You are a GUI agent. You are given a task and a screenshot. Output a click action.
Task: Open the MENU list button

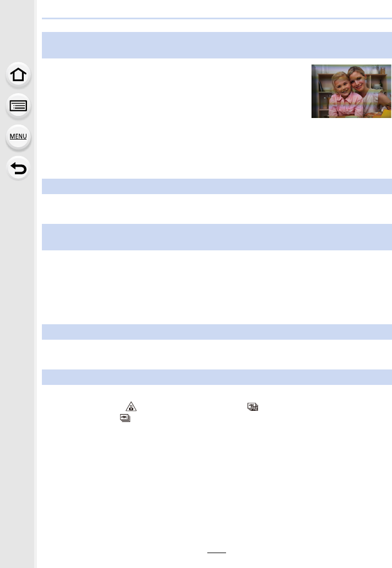tap(18, 137)
